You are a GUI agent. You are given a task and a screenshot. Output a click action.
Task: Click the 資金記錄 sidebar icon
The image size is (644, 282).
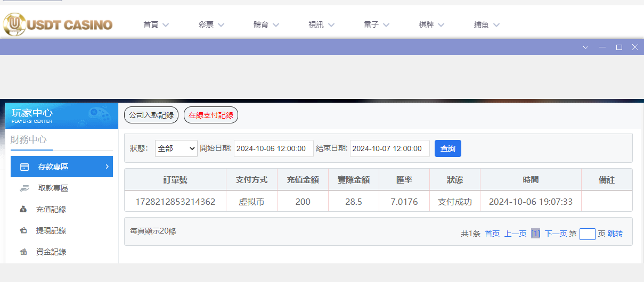click(x=24, y=252)
